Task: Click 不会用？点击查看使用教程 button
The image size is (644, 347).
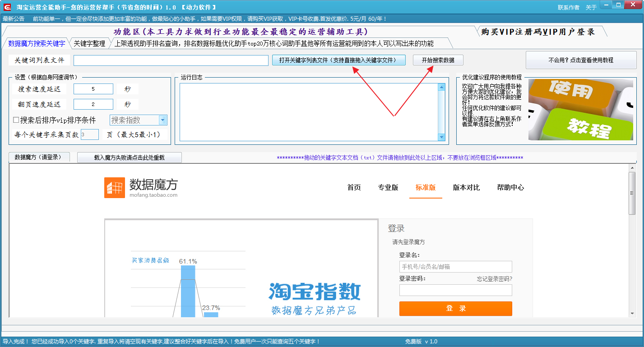Action: pyautogui.click(x=581, y=60)
